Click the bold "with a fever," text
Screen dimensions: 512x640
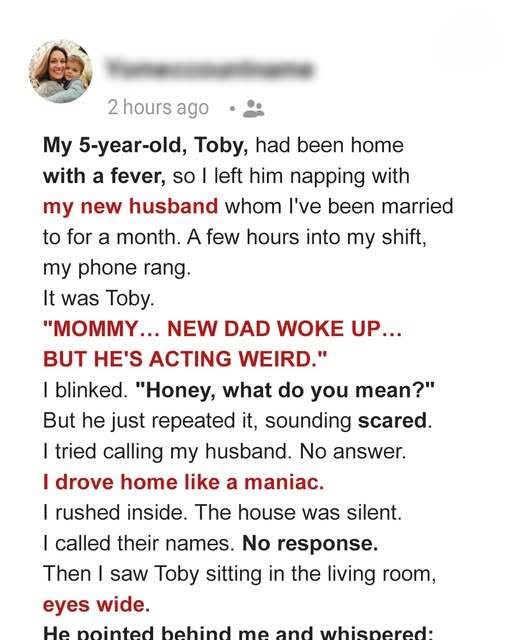(x=105, y=176)
